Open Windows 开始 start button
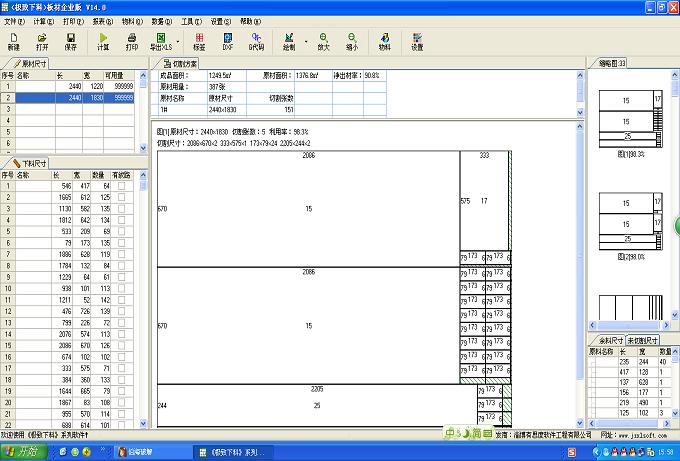Screen dimensions: 680x461 tap(23, 452)
